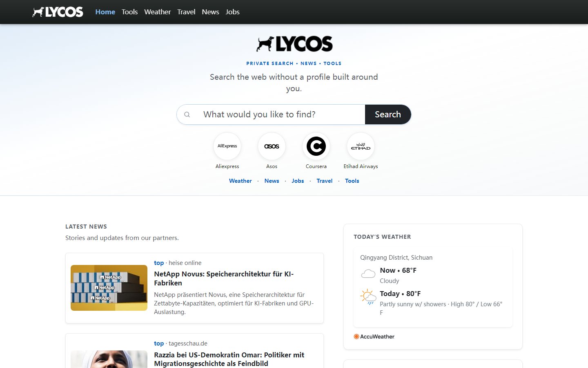Image resolution: width=588 pixels, height=368 pixels.
Task: Open the NetApp Novus article thumbnail
Action: coord(109,288)
